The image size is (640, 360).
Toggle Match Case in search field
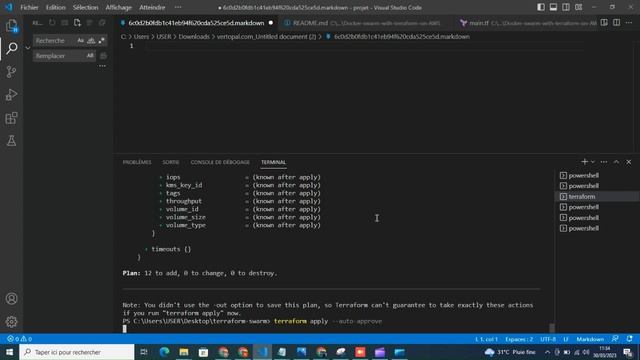80,40
